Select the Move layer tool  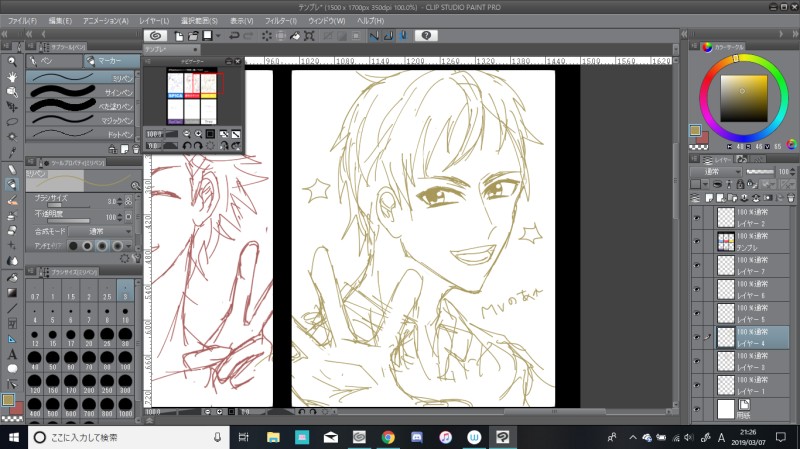(x=12, y=107)
